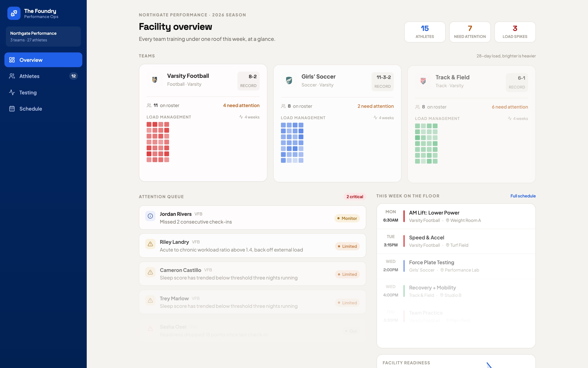
Task: Click 2 need attention on Girls' Soccer
Action: pyautogui.click(x=376, y=106)
